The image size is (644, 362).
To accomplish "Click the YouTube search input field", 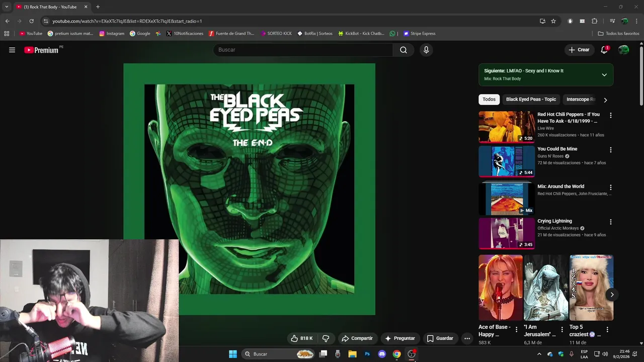I will point(303,50).
